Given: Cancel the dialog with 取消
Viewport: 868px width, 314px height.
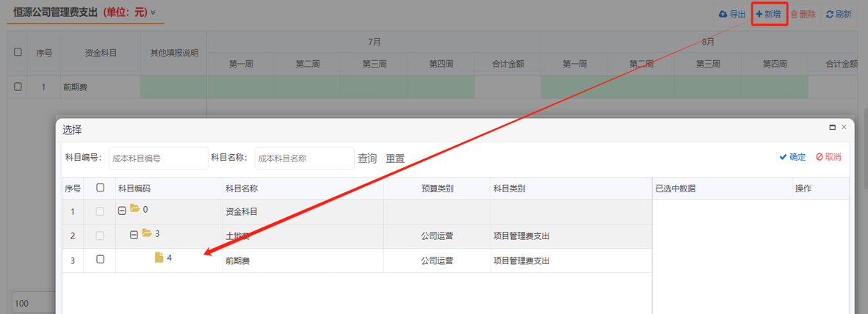Looking at the screenshot, I should tap(828, 157).
